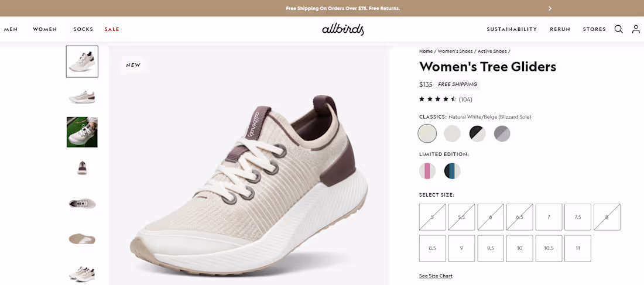Click the Allbirds logo
The width and height of the screenshot is (644, 285).
tap(343, 29)
